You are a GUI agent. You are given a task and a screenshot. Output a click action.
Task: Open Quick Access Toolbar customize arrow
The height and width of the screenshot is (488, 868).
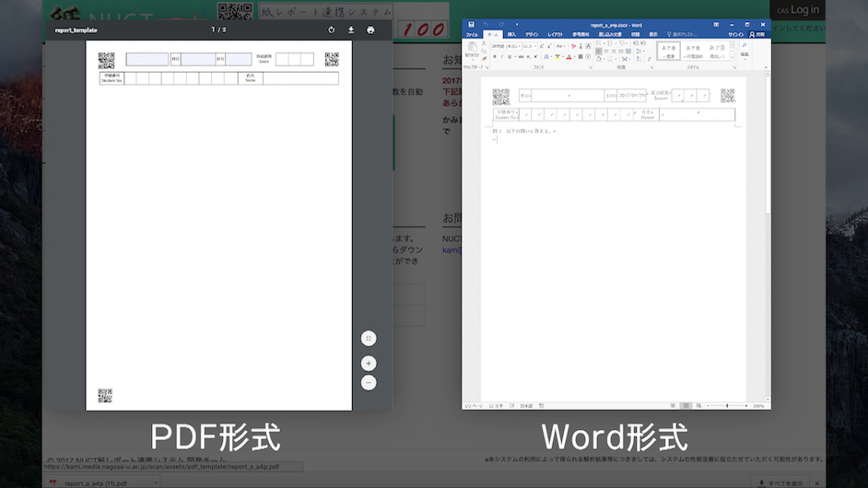[517, 24]
